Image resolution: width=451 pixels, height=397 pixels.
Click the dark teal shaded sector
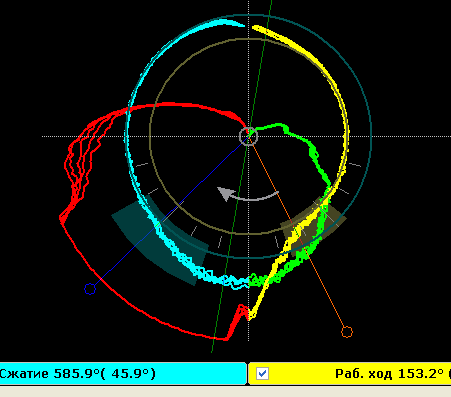(x=160, y=238)
